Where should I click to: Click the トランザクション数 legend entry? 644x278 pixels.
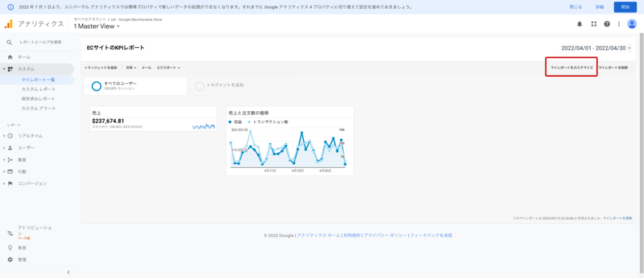pyautogui.click(x=268, y=122)
